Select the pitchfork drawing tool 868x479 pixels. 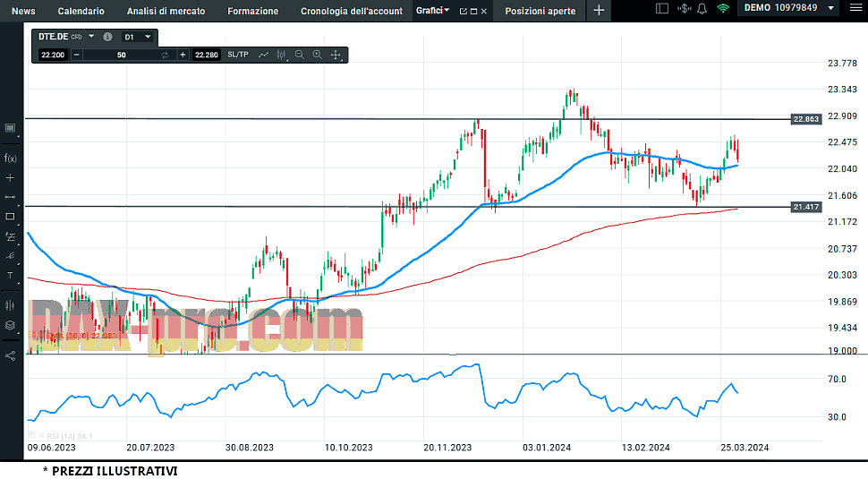[10, 256]
